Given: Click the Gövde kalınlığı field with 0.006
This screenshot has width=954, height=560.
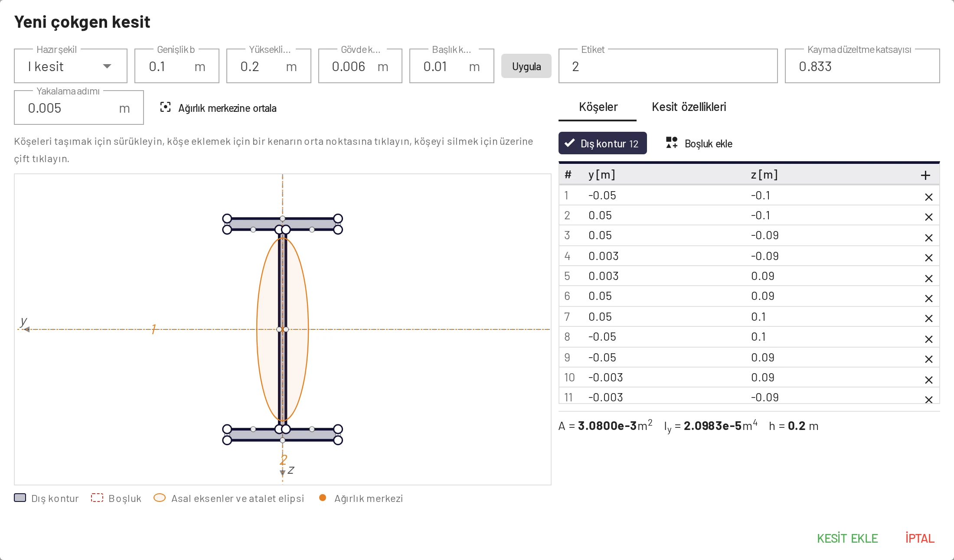Looking at the screenshot, I should point(360,66).
